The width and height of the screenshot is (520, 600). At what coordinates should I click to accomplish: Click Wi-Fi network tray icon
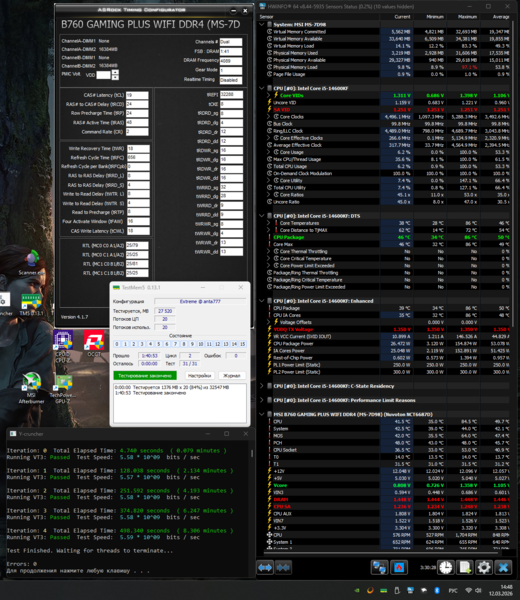pos(468,590)
